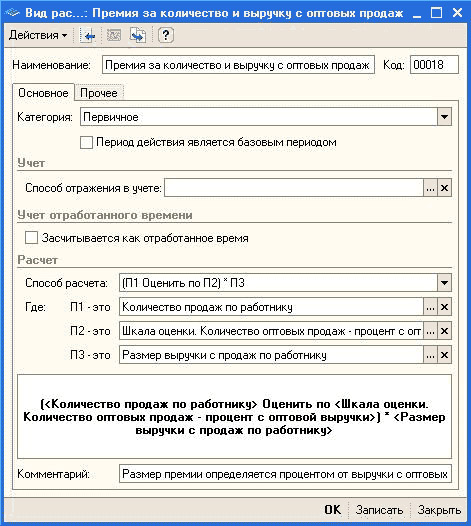Click the Категория field showing Первичное

click(x=259, y=117)
